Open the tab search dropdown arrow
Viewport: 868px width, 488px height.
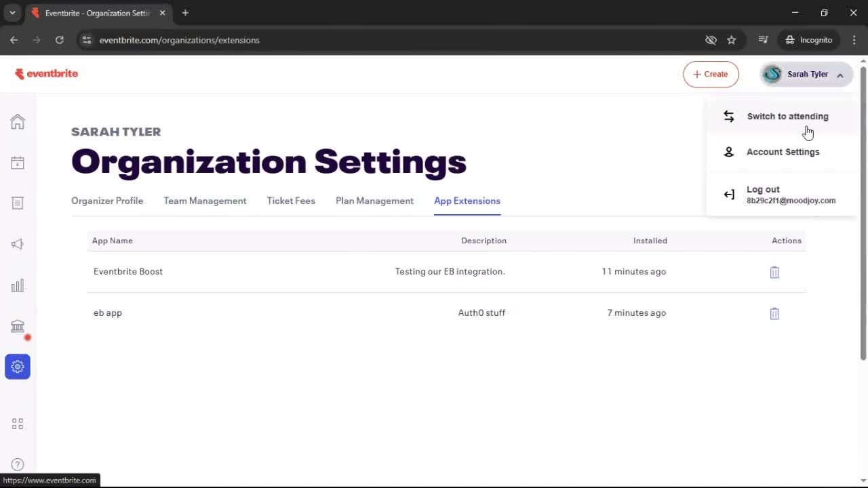(12, 13)
